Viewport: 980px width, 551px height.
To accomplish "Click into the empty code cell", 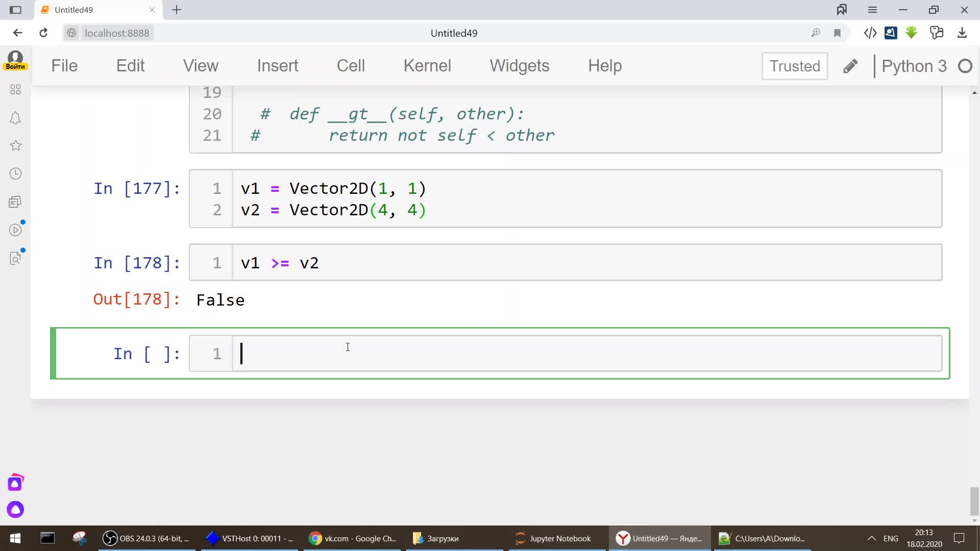I will coord(587,354).
